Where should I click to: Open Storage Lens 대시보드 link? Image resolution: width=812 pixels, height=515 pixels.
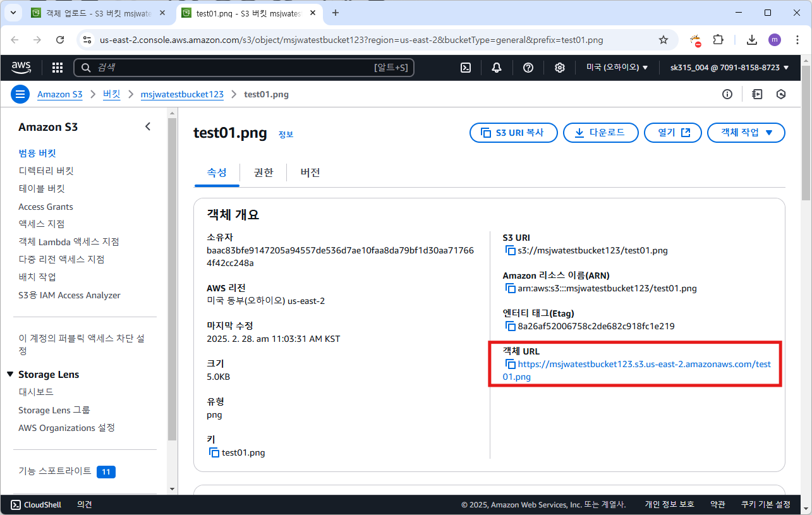36,392
